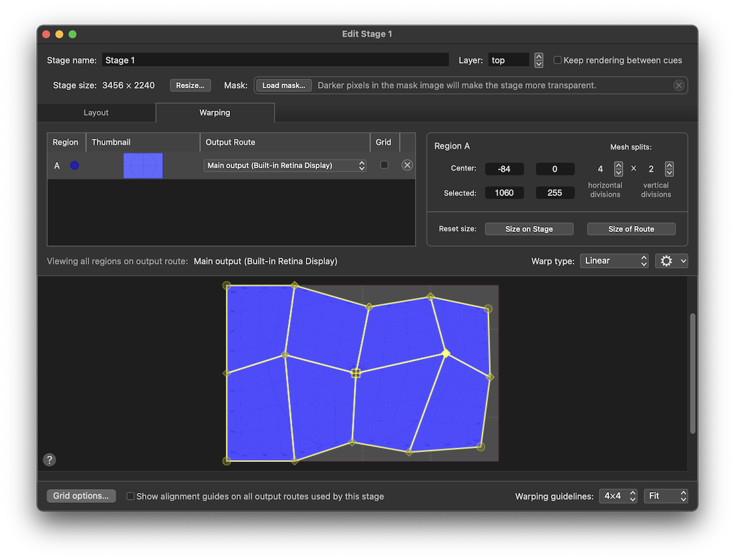Screen dimensions: 735x560
Task: Remove Region A with the X icon
Action: pyautogui.click(x=407, y=165)
